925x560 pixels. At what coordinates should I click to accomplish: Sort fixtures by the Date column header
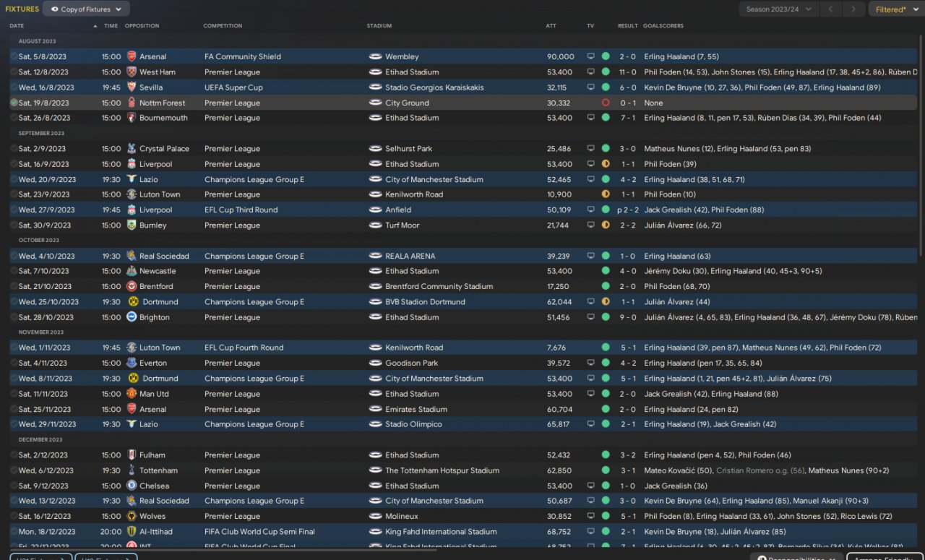[x=17, y=26]
